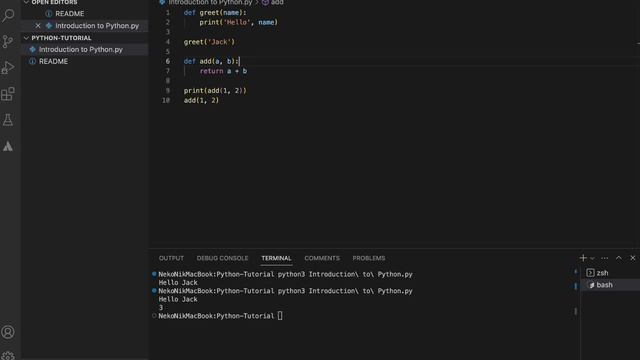Switch to the PROBLEMS tab
Image resolution: width=640 pixels, height=360 pixels.
point(369,258)
